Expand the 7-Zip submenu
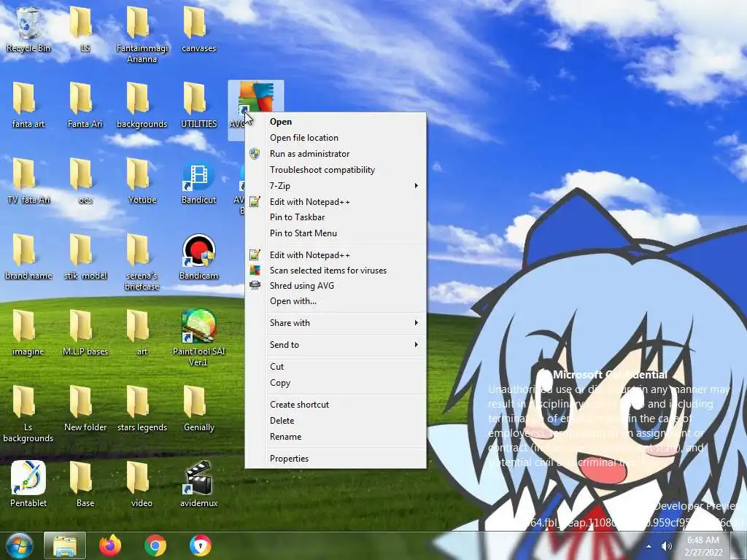Viewport: 747px width, 560px height. (336, 186)
